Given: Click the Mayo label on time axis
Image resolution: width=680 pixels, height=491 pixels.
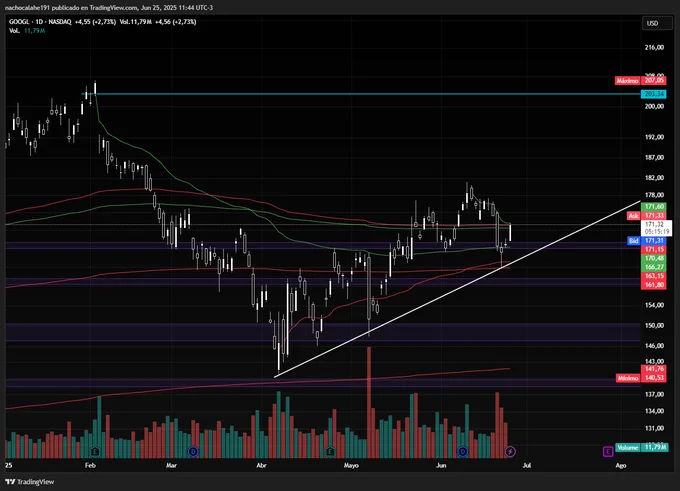Looking at the screenshot, I should (351, 465).
